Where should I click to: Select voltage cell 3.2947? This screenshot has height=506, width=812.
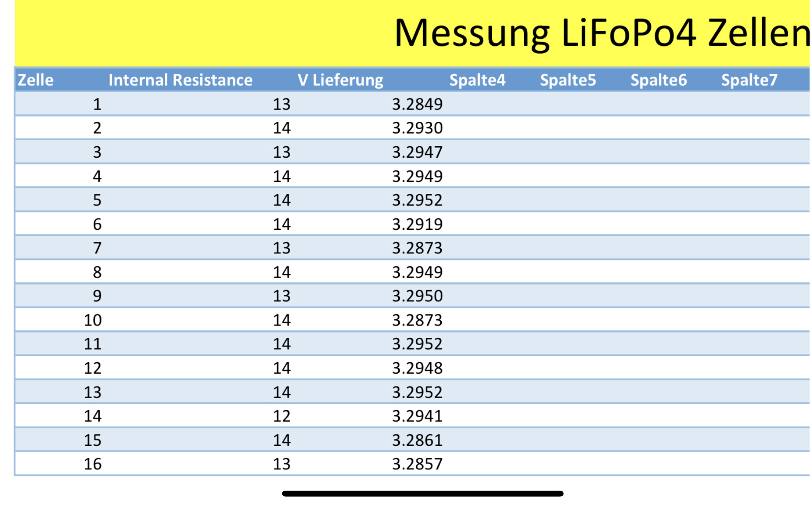(417, 152)
